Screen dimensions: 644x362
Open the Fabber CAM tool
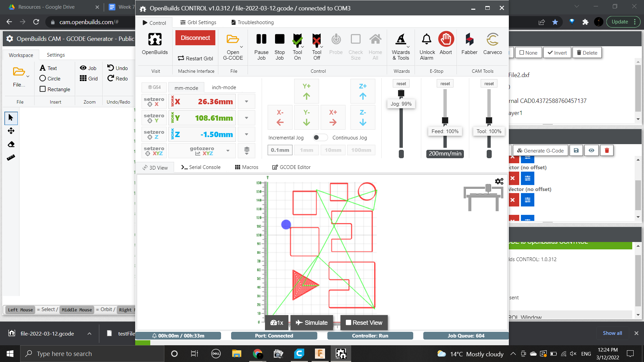(x=469, y=44)
